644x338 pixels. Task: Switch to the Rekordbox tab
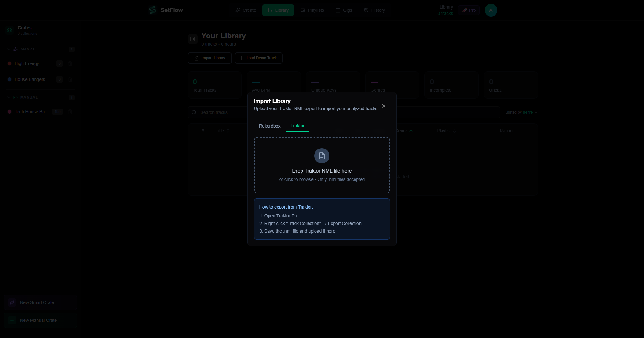[x=269, y=126]
